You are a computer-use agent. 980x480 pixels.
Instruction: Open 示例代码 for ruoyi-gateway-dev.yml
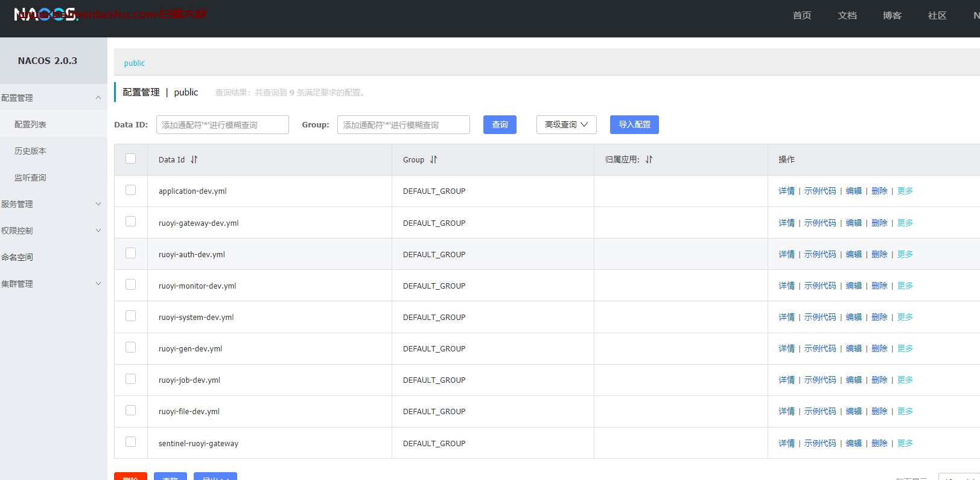(820, 223)
